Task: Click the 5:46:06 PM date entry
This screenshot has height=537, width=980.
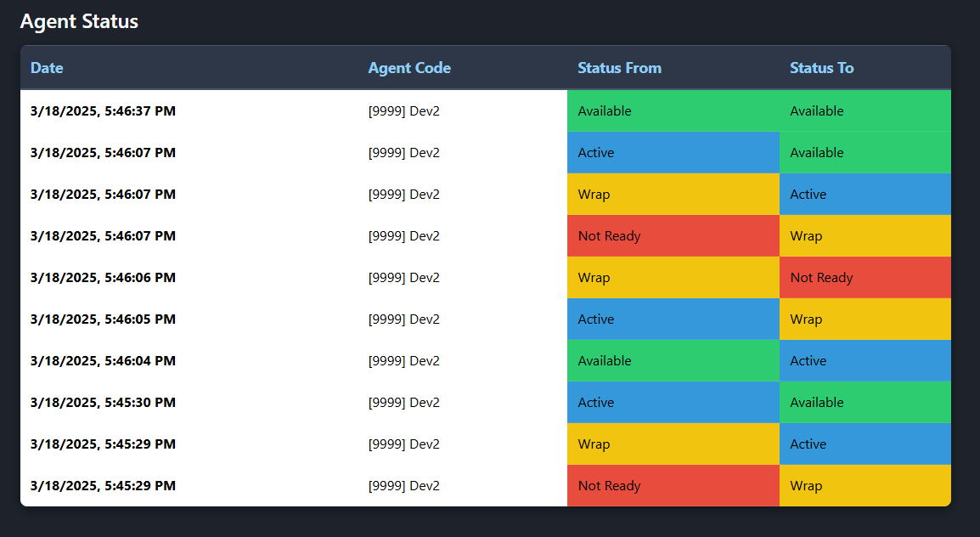Action: [103, 278]
